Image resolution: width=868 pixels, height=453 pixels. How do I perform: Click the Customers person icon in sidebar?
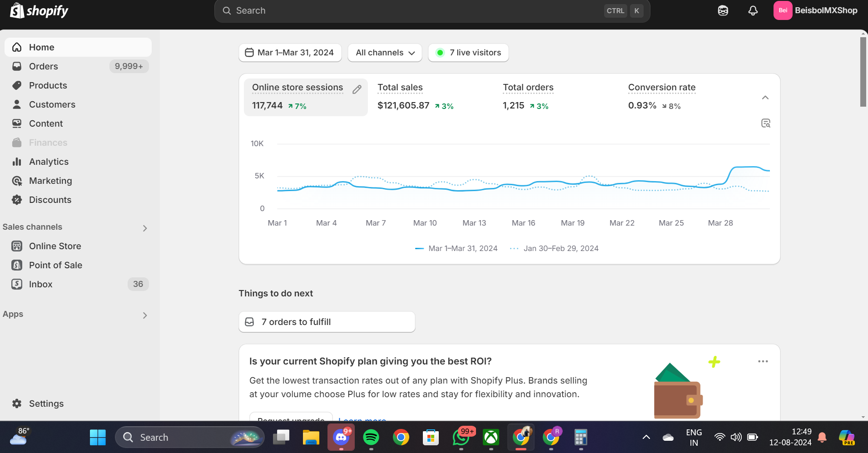tap(17, 104)
